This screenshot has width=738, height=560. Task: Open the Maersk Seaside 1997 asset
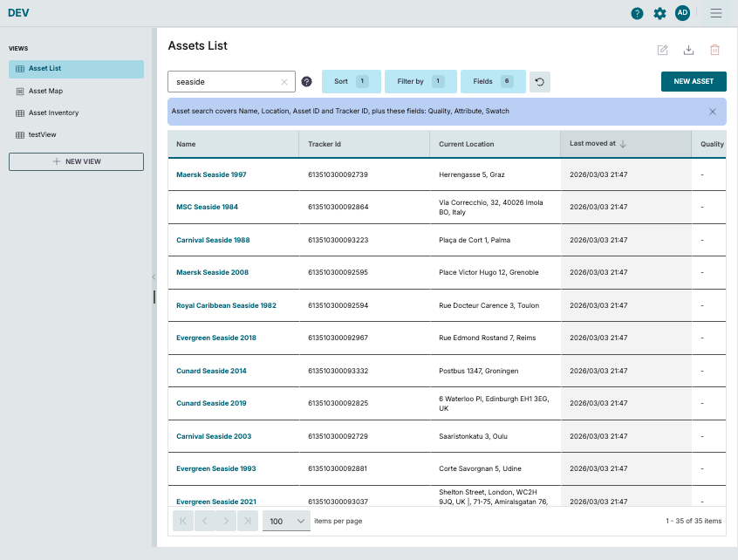[x=211, y=174]
